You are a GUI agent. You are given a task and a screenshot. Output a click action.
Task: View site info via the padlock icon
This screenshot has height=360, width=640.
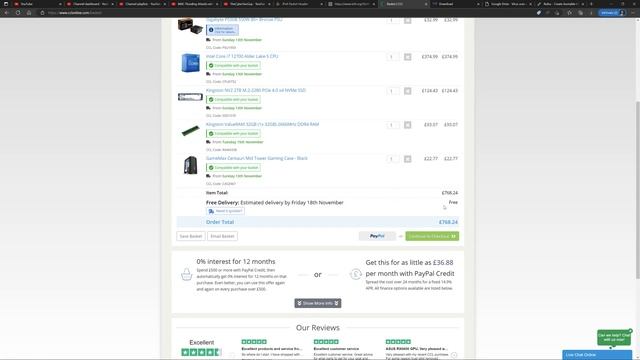click(x=42, y=13)
